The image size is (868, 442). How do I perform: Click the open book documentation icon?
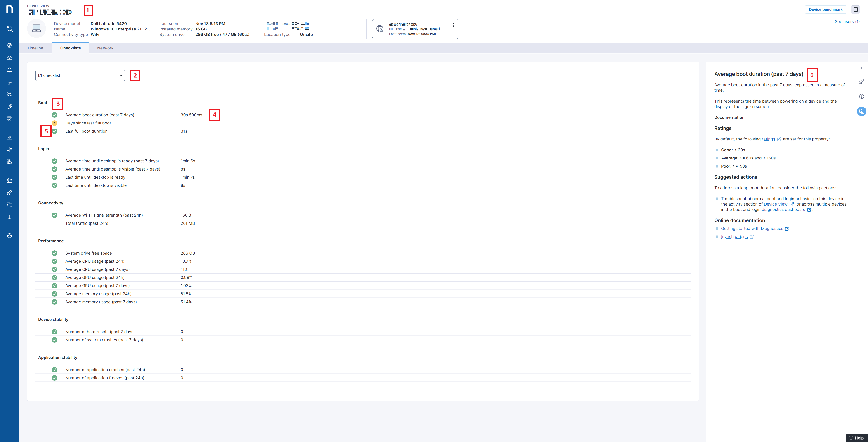pyautogui.click(x=9, y=217)
